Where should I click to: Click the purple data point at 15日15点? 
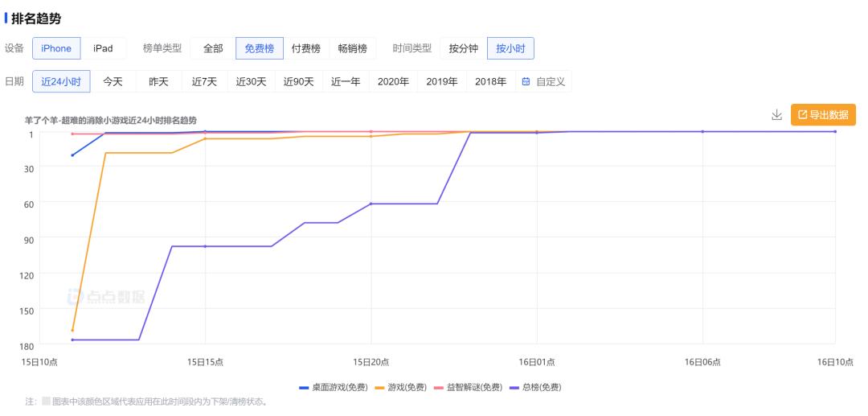(206, 246)
